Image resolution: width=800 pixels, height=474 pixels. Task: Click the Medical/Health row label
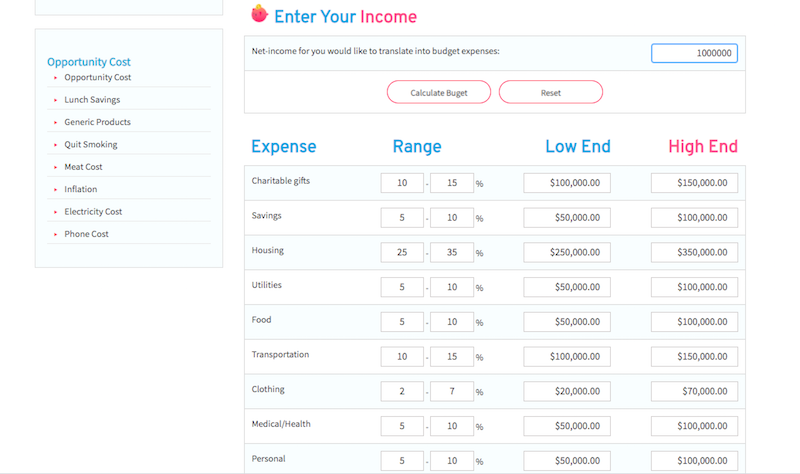tap(281, 423)
